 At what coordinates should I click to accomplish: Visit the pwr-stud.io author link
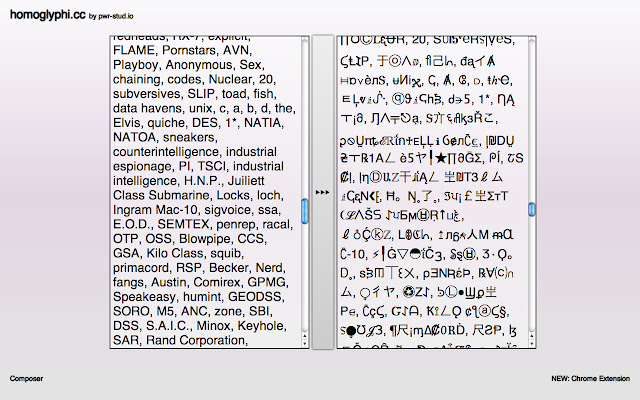tap(116, 17)
